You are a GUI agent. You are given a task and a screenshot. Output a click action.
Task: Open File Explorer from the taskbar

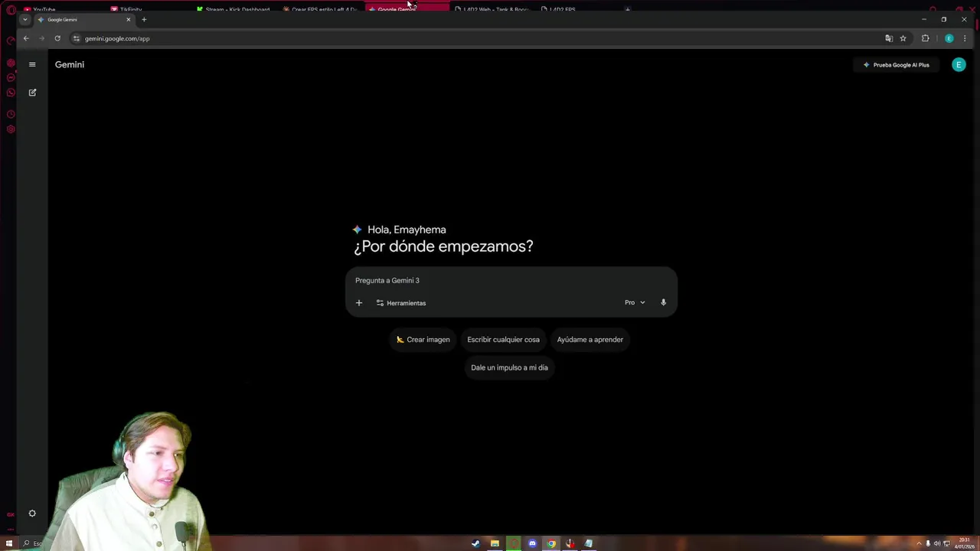point(495,543)
